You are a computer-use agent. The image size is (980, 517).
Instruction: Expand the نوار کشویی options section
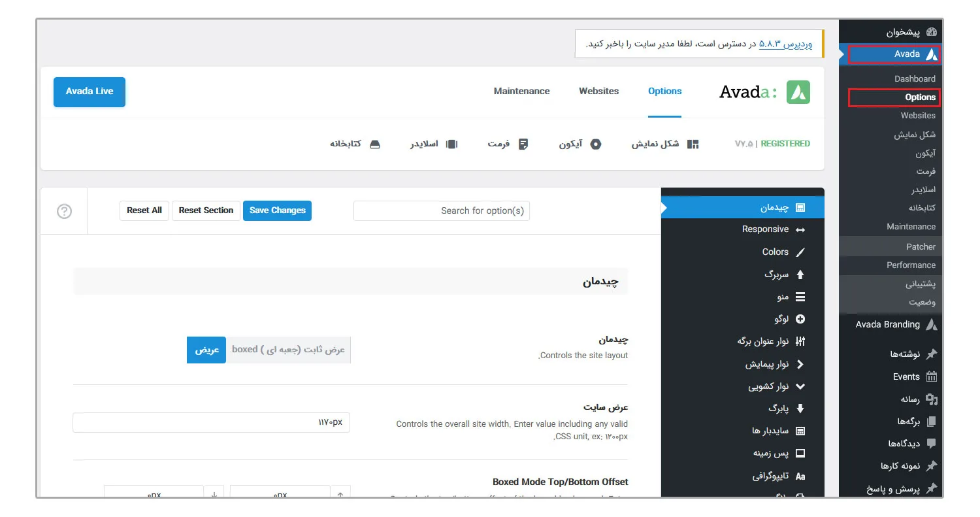[743, 386]
